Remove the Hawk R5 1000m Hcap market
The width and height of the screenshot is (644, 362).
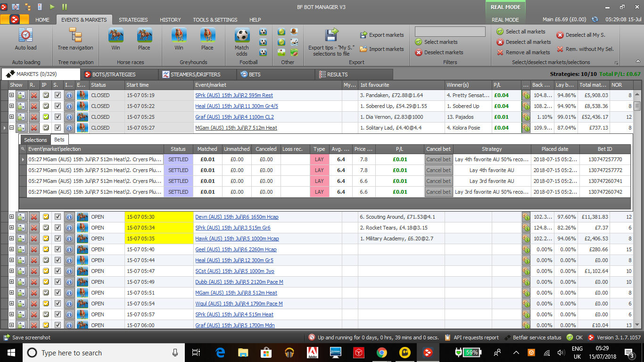[33, 239]
